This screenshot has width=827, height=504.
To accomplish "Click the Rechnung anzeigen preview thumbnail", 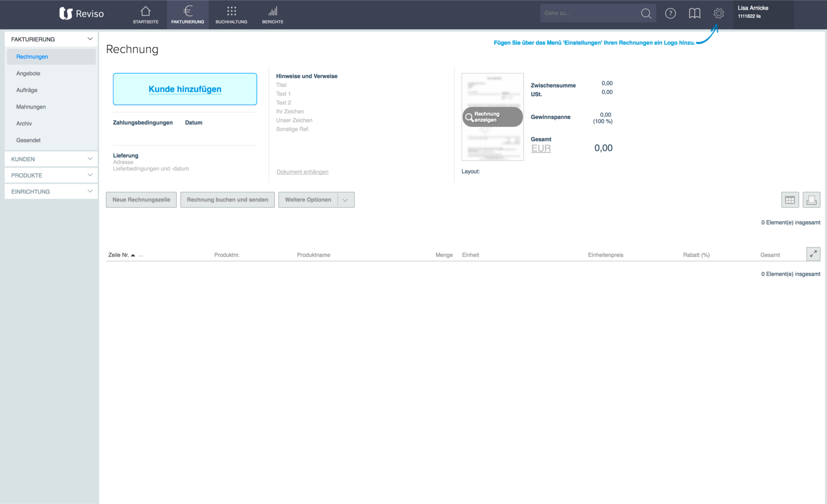I will pyautogui.click(x=493, y=117).
